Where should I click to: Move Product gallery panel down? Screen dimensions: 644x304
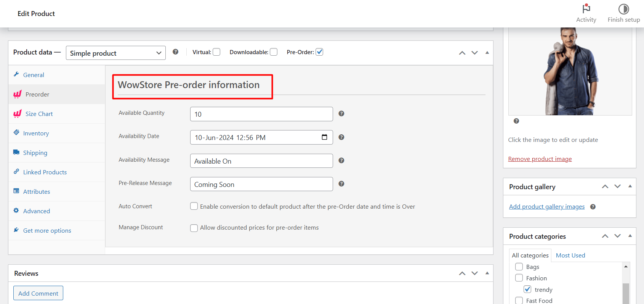tap(617, 187)
